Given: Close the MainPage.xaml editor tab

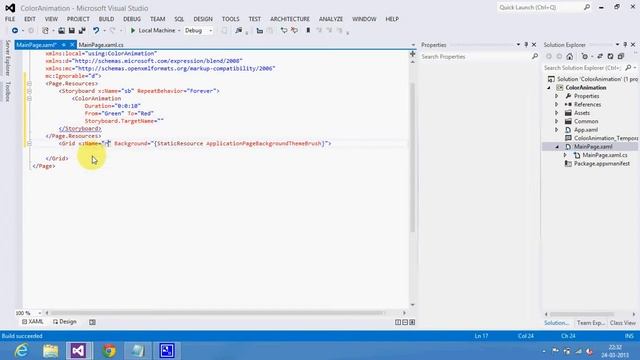Looking at the screenshot, I should 72,45.
